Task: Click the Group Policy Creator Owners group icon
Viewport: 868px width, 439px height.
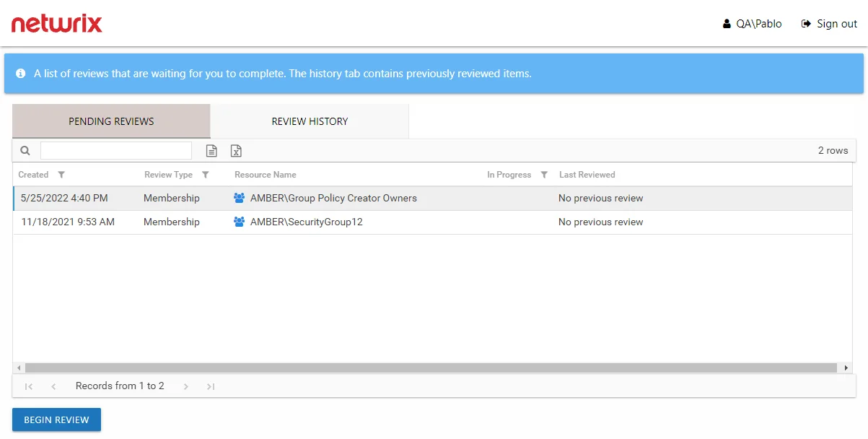Action: [x=240, y=198]
